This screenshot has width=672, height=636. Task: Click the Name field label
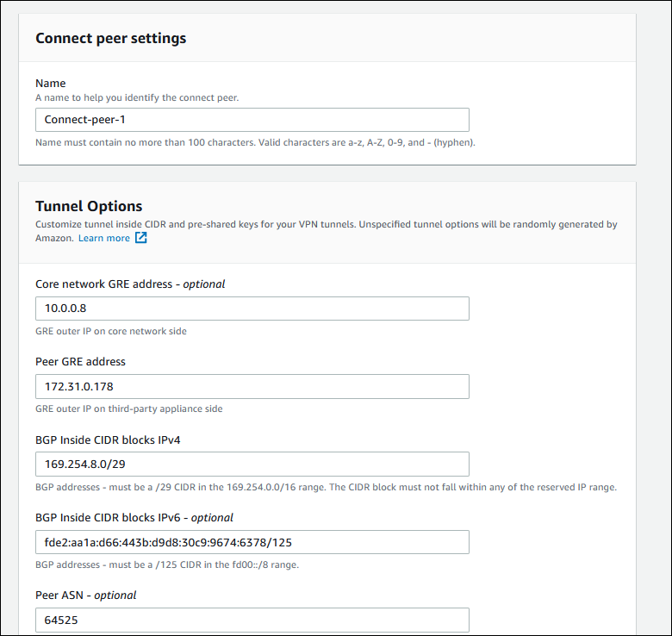click(x=51, y=84)
